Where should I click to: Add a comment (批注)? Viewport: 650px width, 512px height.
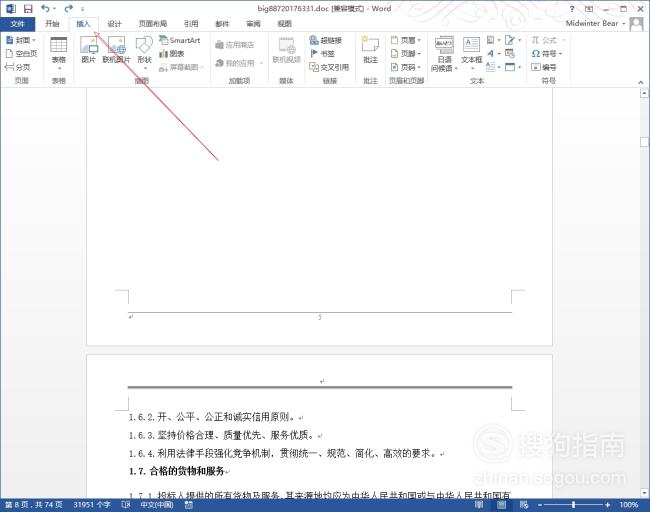point(370,50)
